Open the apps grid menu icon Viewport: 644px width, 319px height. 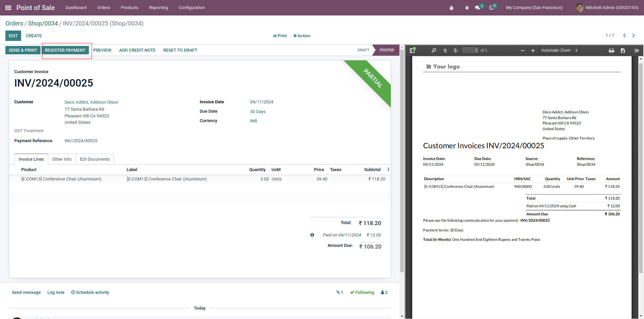click(8, 8)
